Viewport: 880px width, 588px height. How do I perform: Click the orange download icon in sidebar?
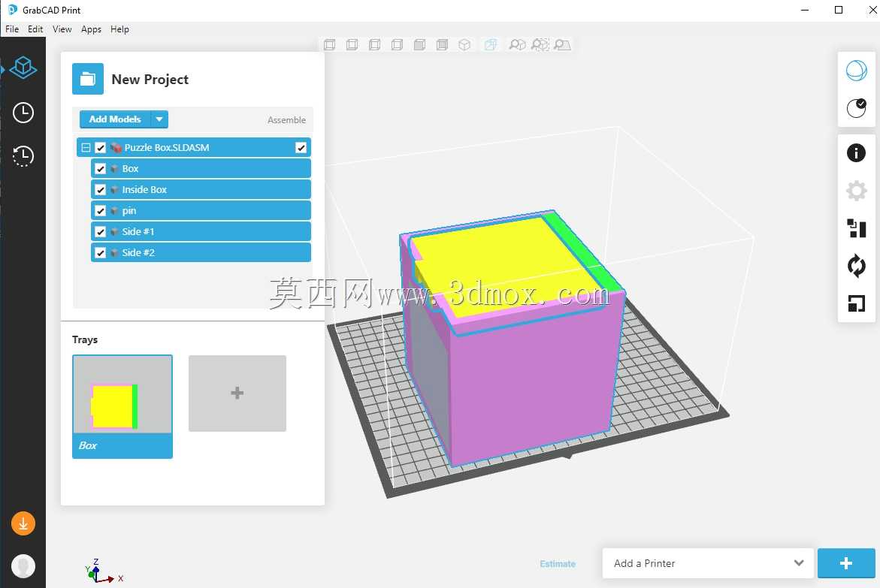[x=23, y=523]
